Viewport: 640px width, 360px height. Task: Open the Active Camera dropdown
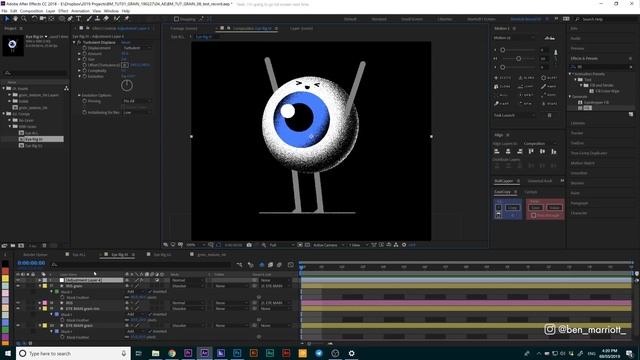328,245
